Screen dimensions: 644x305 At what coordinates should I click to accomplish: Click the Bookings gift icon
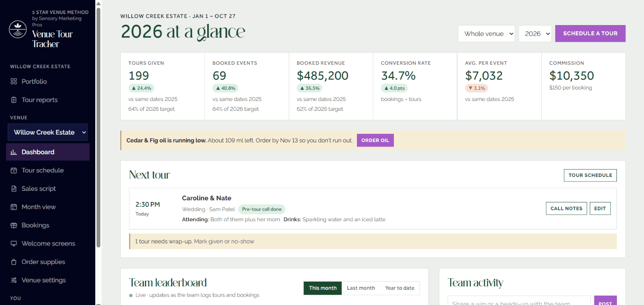[x=14, y=225]
